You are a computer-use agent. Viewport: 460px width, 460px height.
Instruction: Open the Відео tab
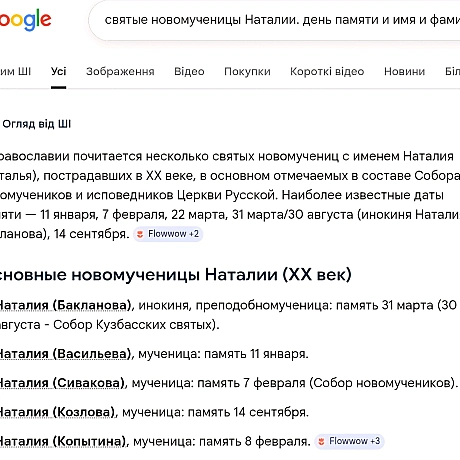189,71
